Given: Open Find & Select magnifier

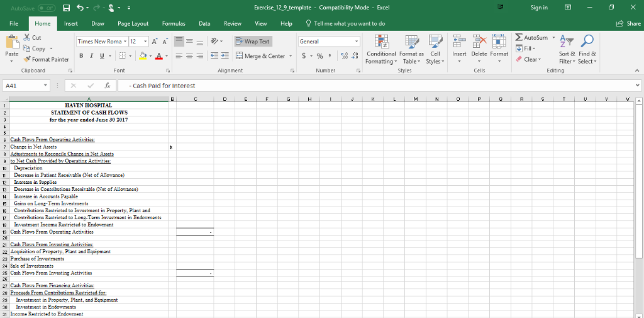Looking at the screenshot, I should 587,50.
